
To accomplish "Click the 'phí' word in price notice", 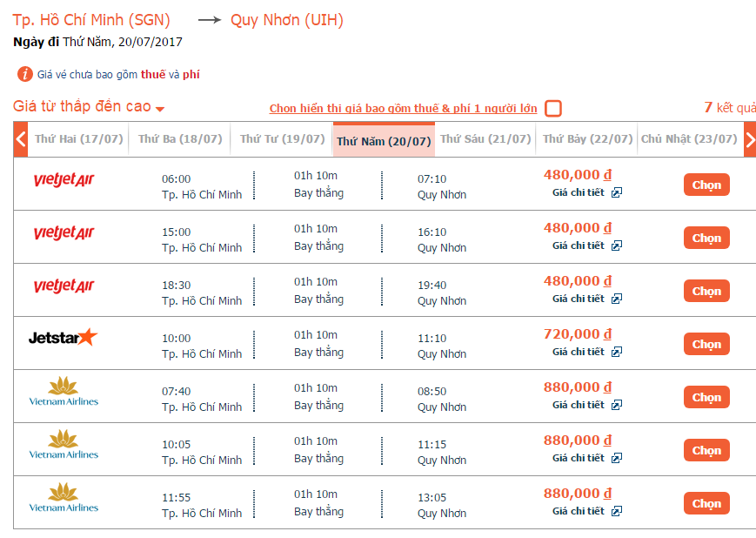I will [x=191, y=74].
